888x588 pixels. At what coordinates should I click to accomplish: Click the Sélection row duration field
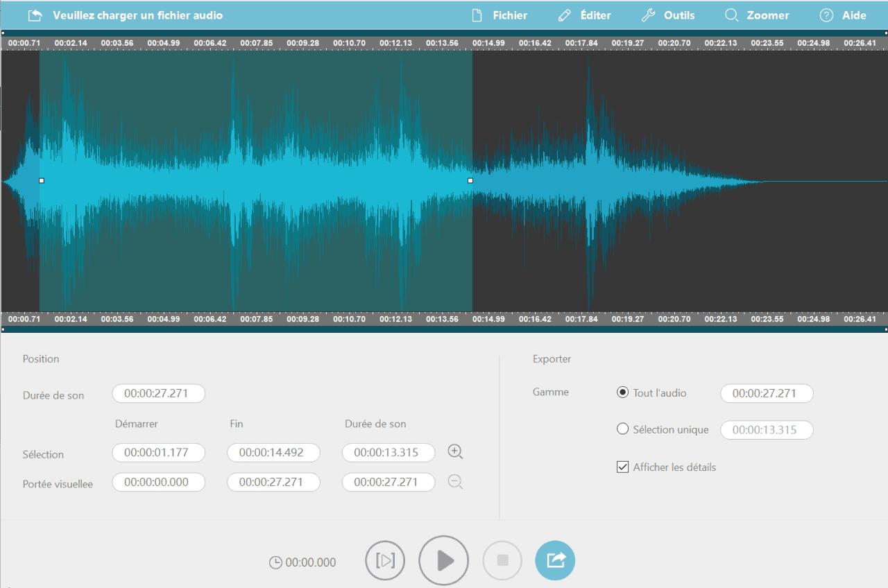pos(388,453)
